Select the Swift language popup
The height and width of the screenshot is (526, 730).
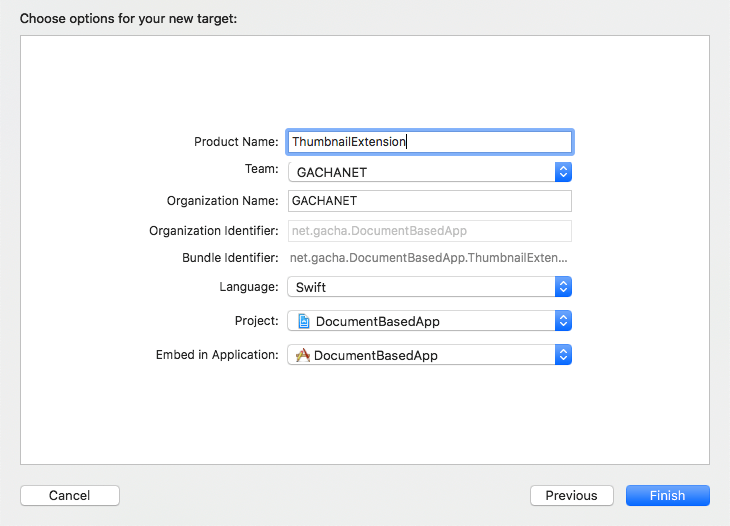(429, 287)
